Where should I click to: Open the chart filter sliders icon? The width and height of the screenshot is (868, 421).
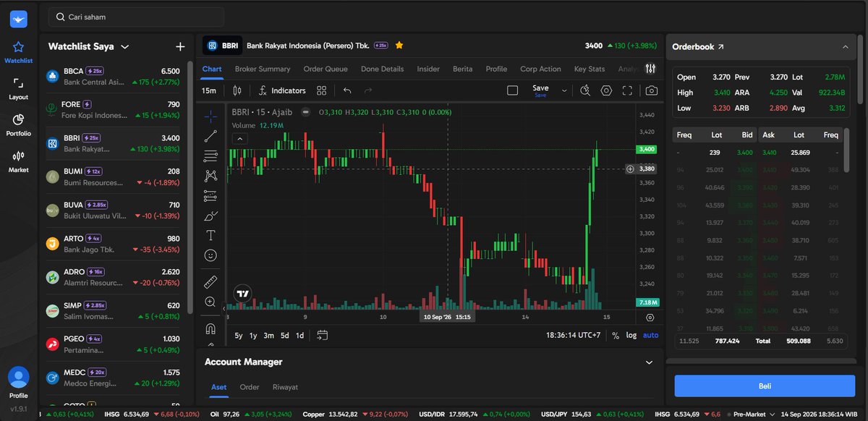point(650,69)
